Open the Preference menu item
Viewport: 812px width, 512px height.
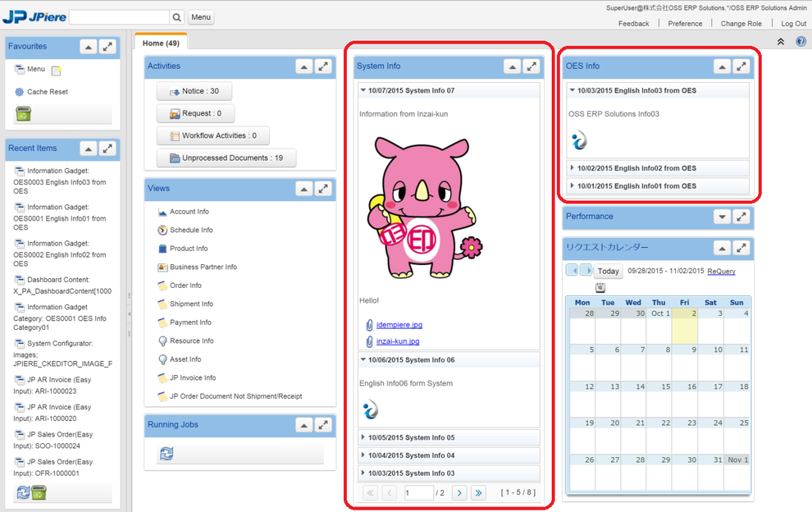point(684,24)
